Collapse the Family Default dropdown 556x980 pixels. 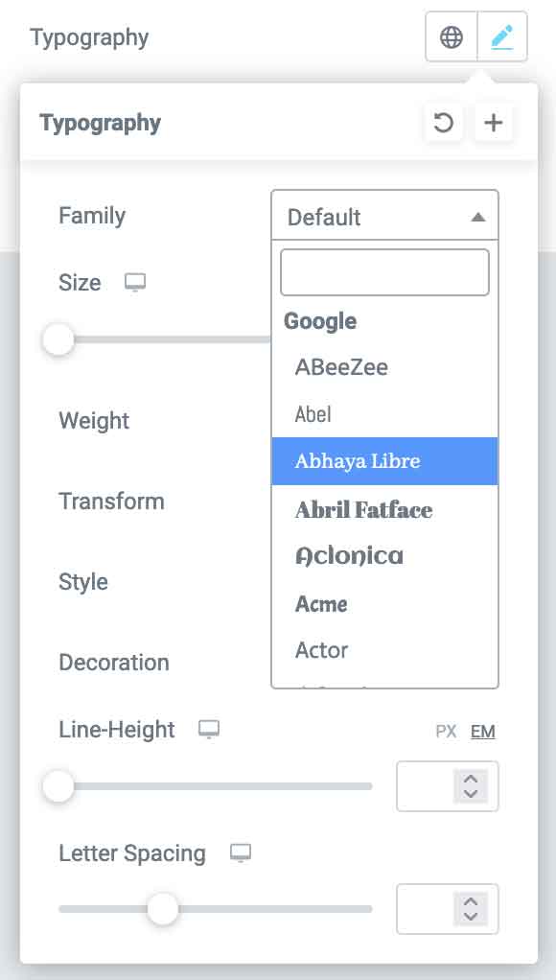point(384,217)
